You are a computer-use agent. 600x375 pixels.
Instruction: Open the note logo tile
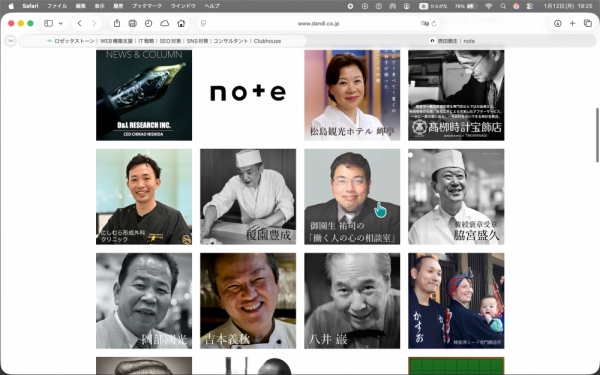coord(248,95)
